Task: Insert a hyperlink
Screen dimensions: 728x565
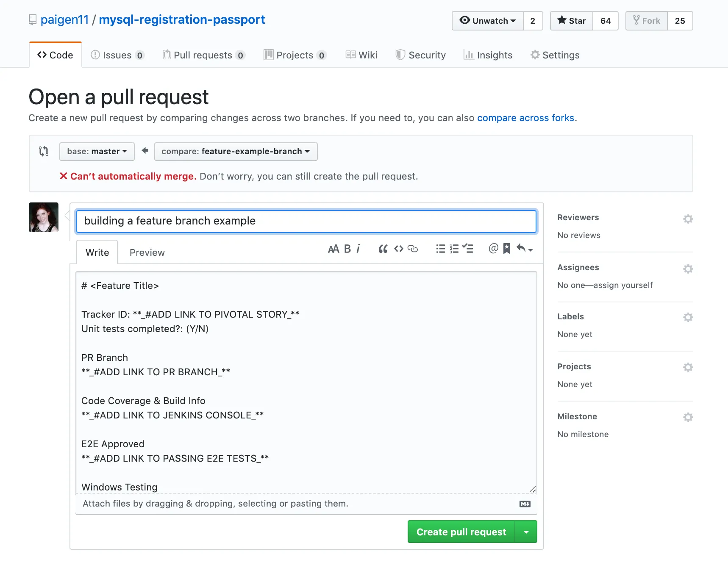Action: tap(413, 249)
